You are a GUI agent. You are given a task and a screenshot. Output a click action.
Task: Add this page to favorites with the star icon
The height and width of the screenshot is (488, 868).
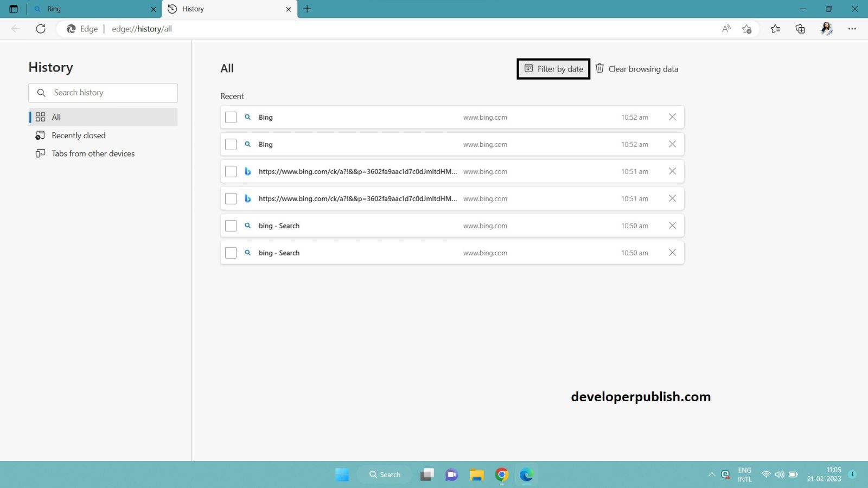coord(746,29)
